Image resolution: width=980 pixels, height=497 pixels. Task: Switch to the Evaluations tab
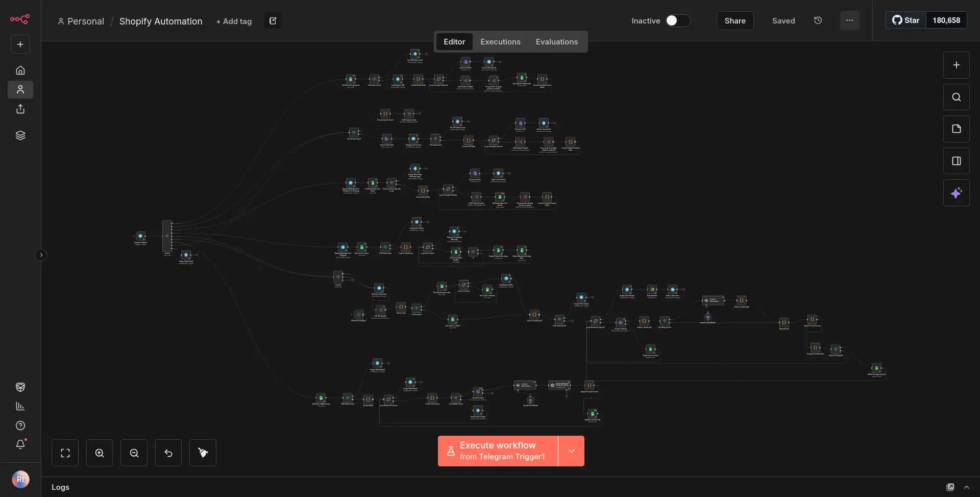tap(556, 42)
